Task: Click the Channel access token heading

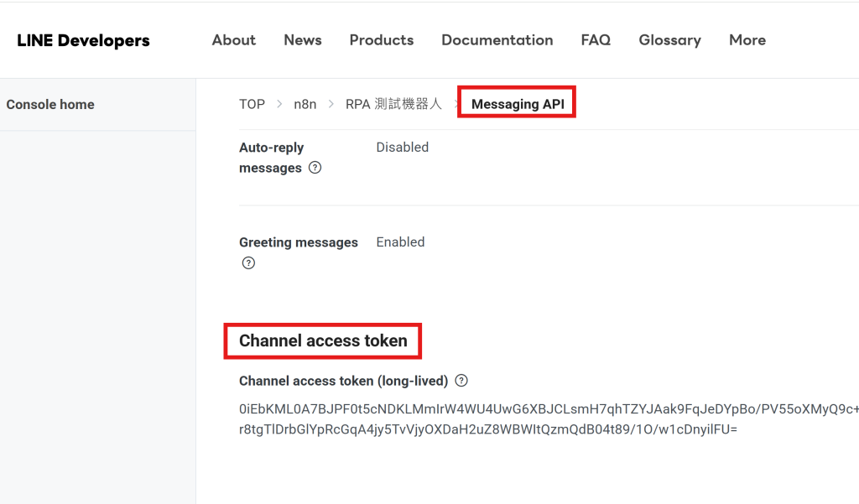Action: pyautogui.click(x=323, y=340)
